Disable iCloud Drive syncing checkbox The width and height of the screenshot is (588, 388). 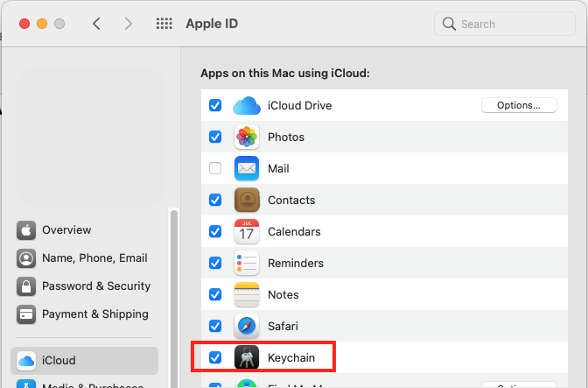coord(215,105)
